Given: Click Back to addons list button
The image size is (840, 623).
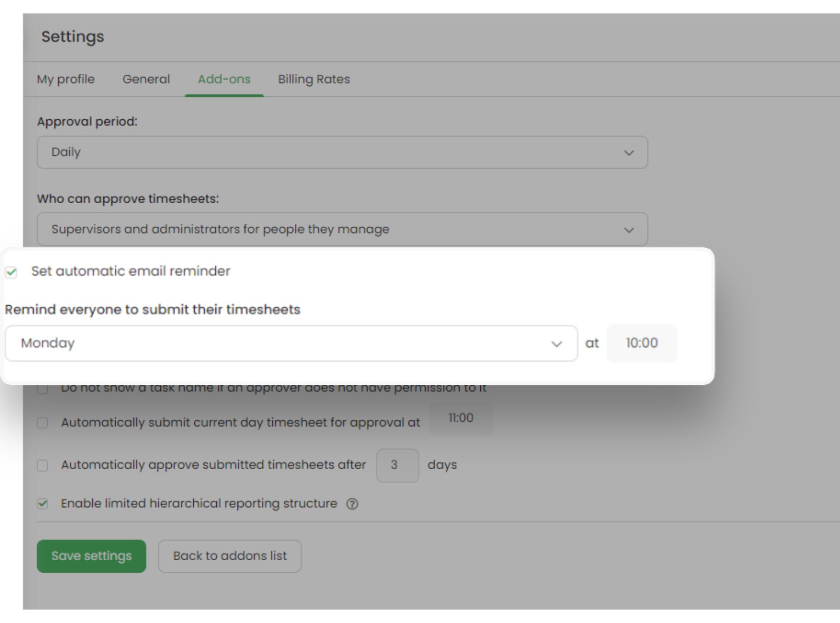Looking at the screenshot, I should pos(229,556).
